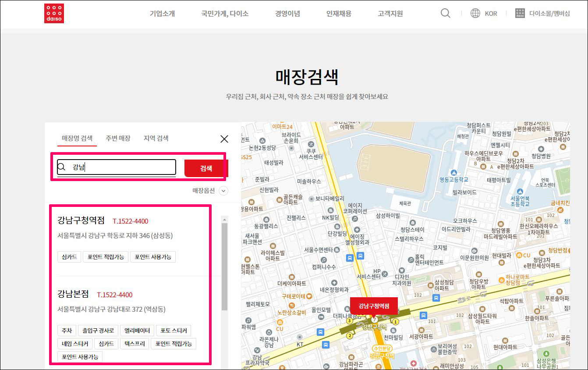Open 경영이념 menu
Screen dimensions: 588x370
coord(287,14)
